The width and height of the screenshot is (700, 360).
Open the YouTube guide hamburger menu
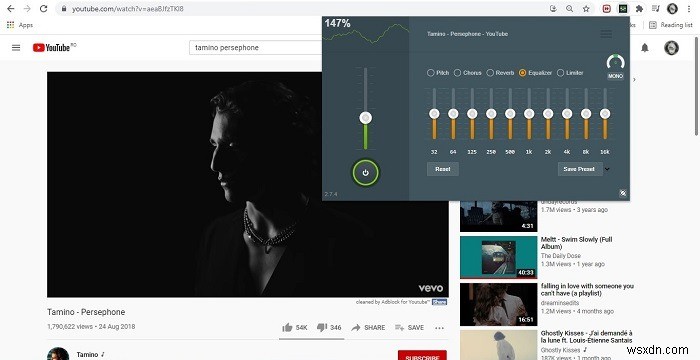[x=16, y=47]
